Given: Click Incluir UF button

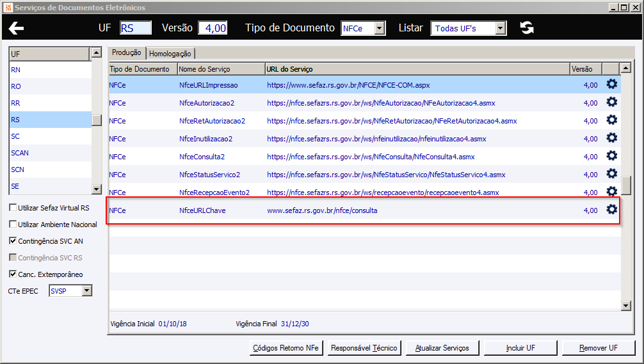Looking at the screenshot, I should (x=520, y=348).
